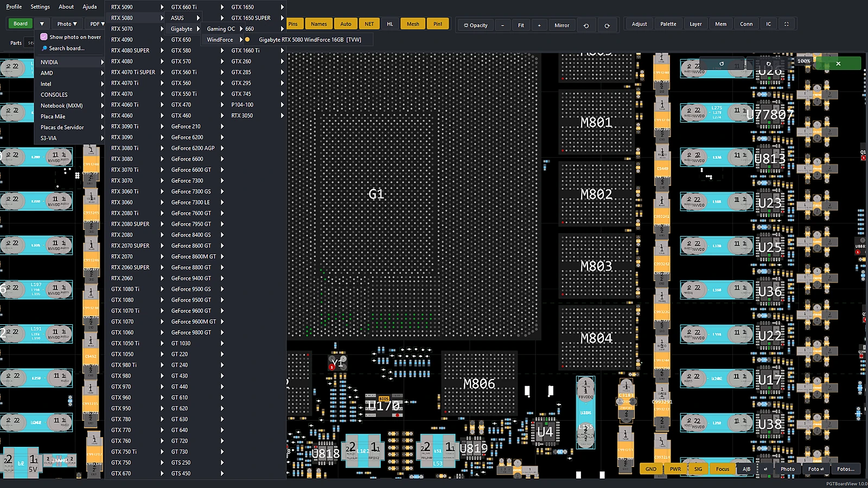The image size is (868, 488).
Task: Expand the Notebook (MXM) submenu
Action: (69, 106)
